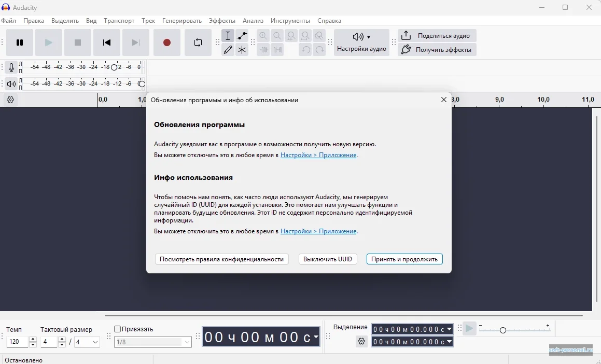Choose the Multi-tool asterisk icon
This screenshot has width=601, height=364.
click(242, 50)
